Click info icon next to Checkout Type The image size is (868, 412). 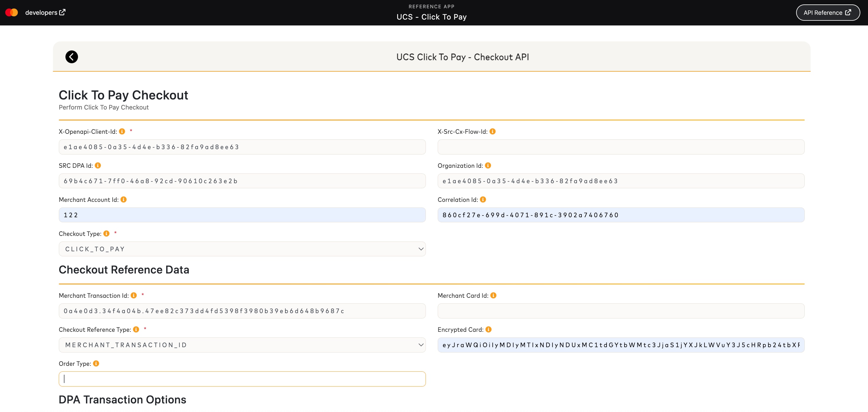pos(106,233)
